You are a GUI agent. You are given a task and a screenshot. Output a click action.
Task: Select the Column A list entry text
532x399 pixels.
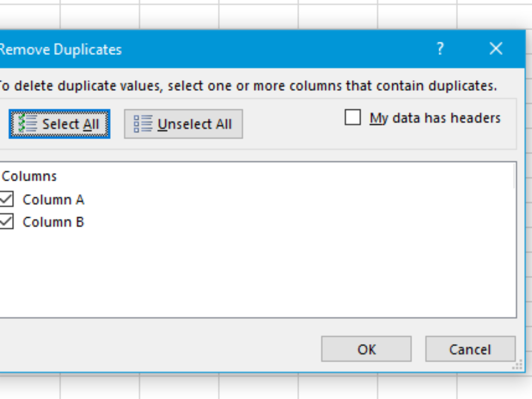coord(53,200)
